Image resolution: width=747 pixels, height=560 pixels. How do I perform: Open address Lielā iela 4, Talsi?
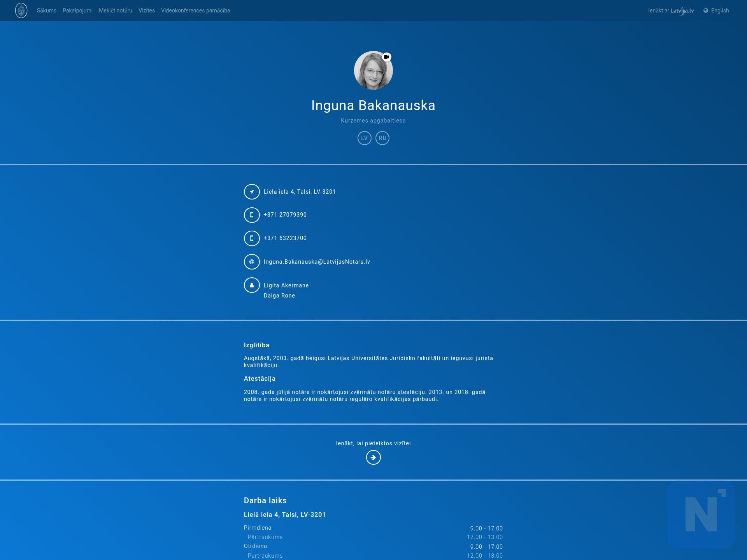tap(300, 192)
